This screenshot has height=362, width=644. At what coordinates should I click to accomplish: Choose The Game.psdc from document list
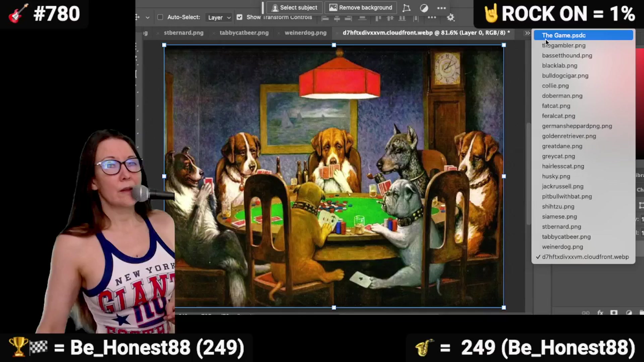tap(583, 35)
